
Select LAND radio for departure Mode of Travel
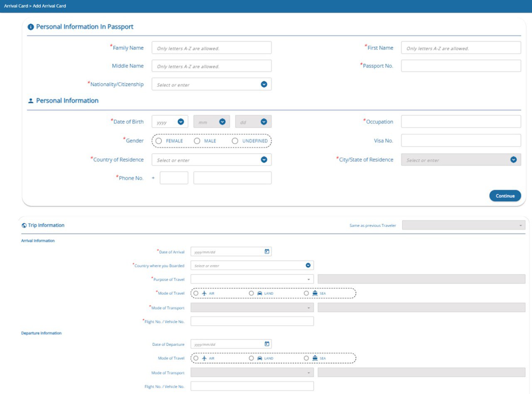tap(251, 358)
